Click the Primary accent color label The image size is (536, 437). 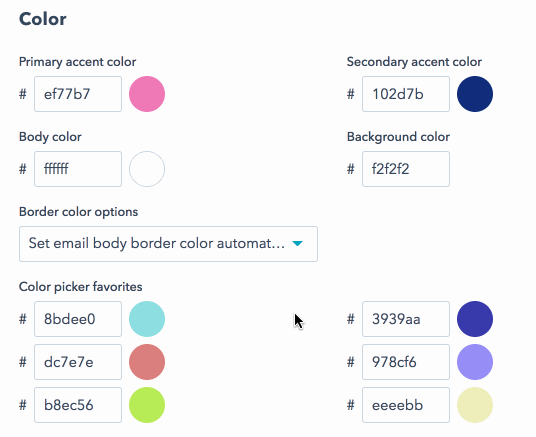(x=78, y=62)
